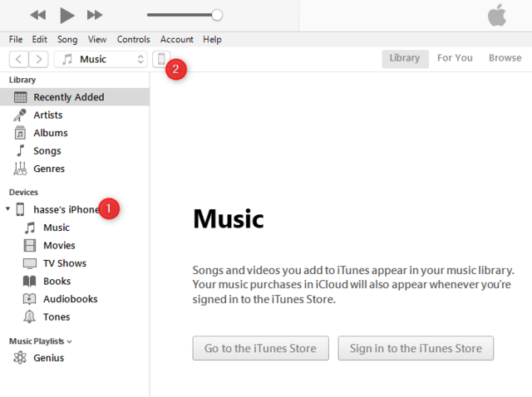
Task: Click the Artists microphone icon
Action: [x=20, y=115]
